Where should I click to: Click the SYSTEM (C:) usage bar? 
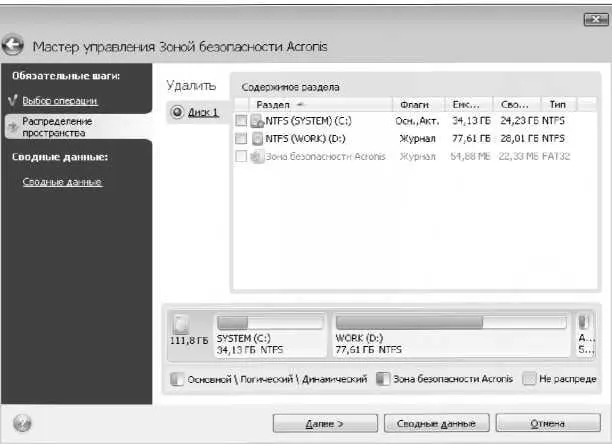(270, 323)
